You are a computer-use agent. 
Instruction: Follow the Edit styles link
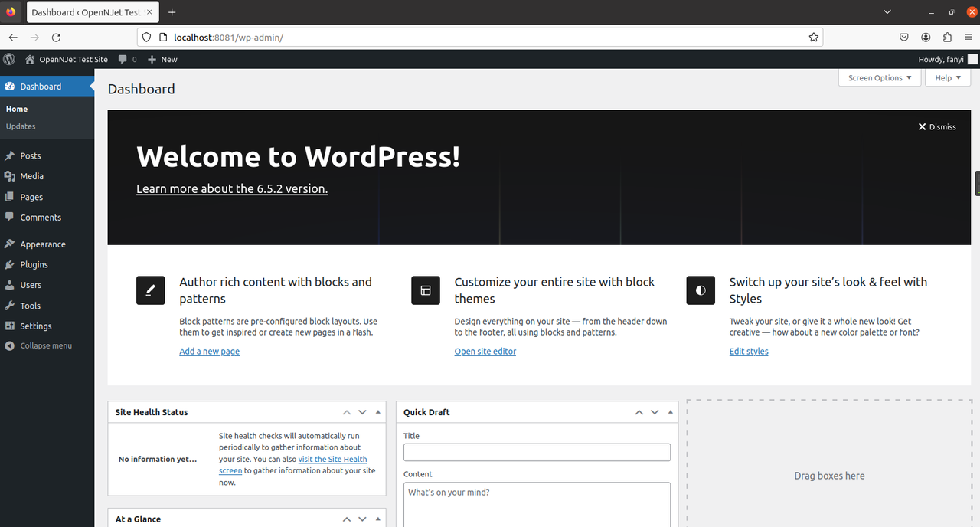pyautogui.click(x=749, y=352)
